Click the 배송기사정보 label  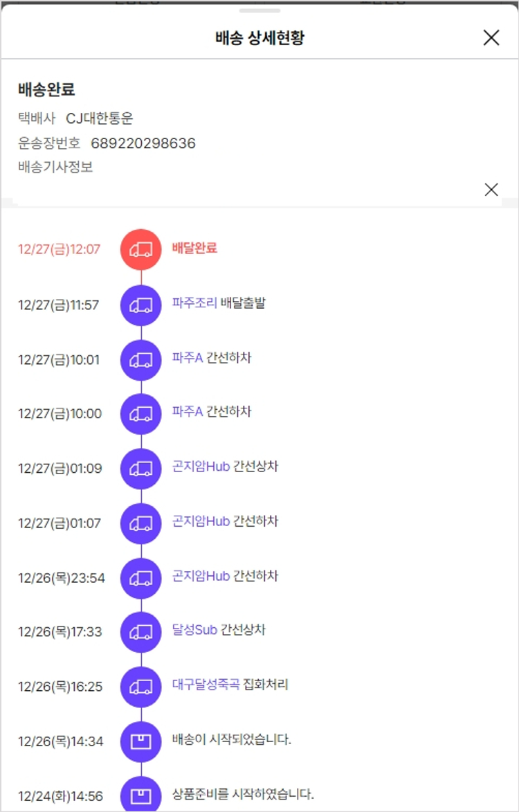point(55,167)
